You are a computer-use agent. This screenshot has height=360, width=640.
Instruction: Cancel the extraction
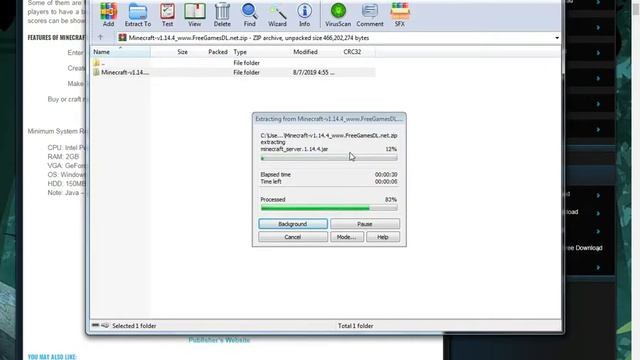point(293,237)
